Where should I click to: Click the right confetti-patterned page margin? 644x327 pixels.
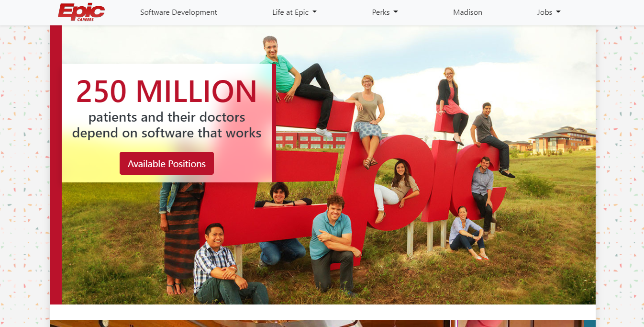pyautogui.click(x=620, y=176)
